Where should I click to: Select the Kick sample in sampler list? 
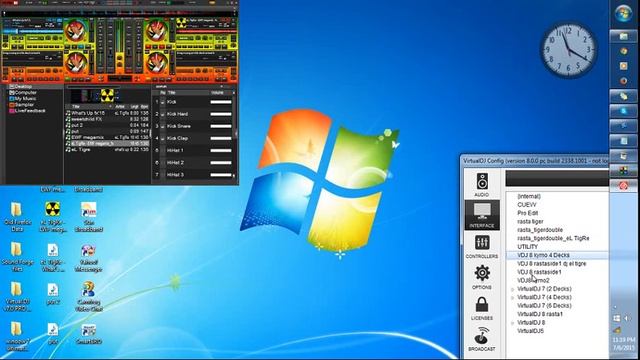(171, 102)
